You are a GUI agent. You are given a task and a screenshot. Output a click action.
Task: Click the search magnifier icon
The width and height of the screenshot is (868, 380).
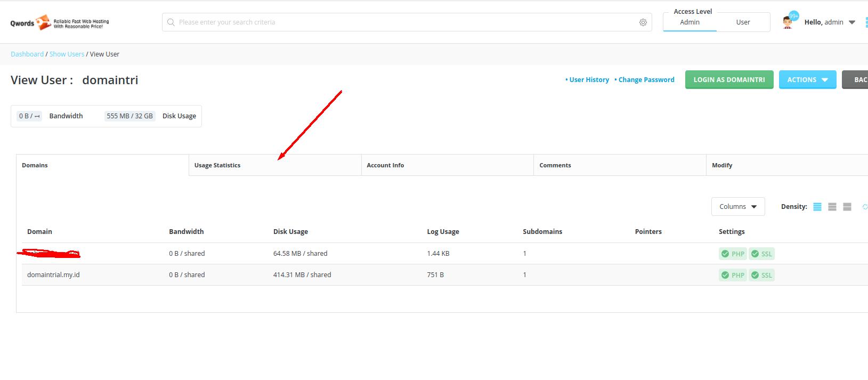pyautogui.click(x=171, y=22)
